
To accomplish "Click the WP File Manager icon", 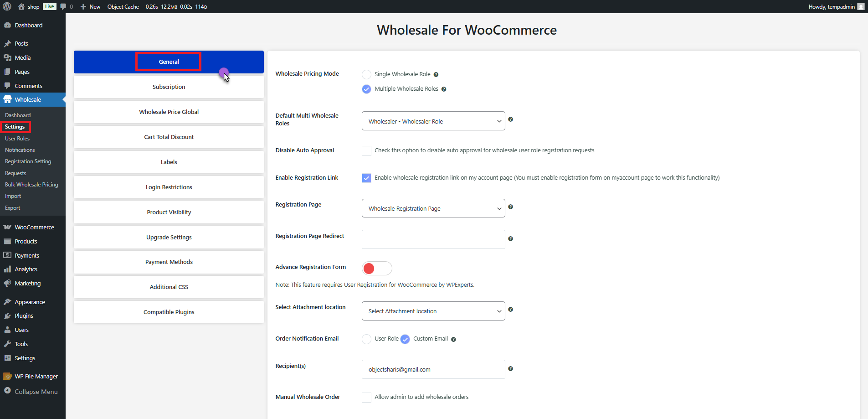I will click(x=7, y=376).
